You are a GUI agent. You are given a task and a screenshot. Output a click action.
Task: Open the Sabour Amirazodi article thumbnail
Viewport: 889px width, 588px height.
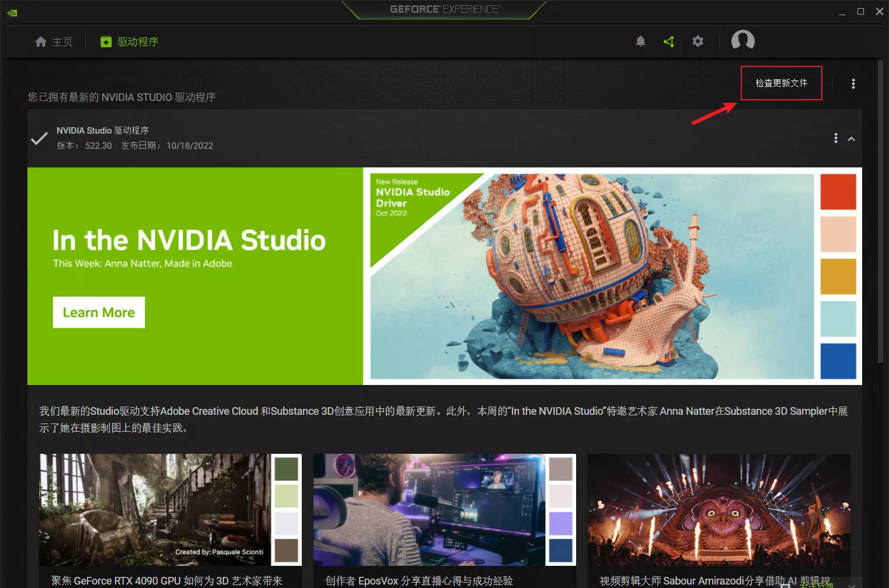click(x=719, y=510)
